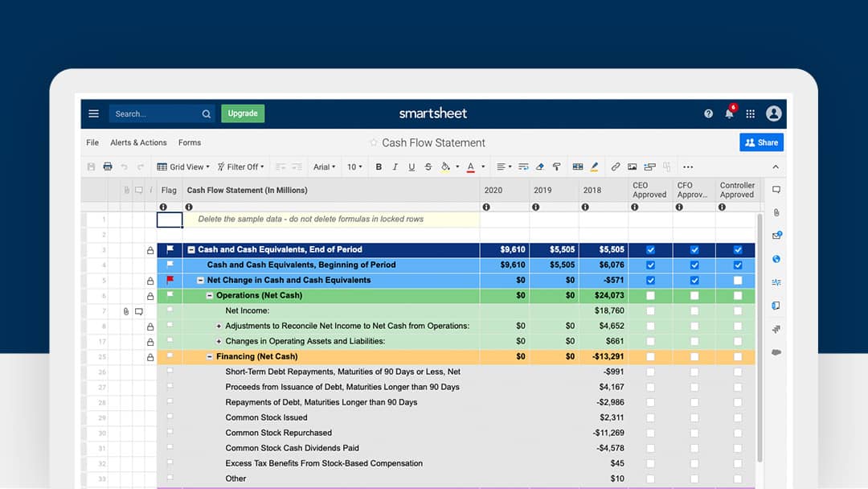The width and height of the screenshot is (868, 489).
Task: Insert an image using the toolbar icon
Action: click(632, 166)
